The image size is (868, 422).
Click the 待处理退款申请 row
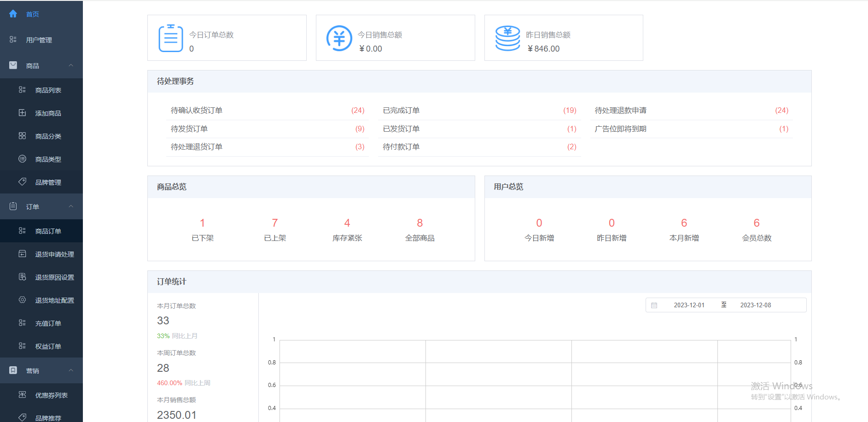point(691,111)
